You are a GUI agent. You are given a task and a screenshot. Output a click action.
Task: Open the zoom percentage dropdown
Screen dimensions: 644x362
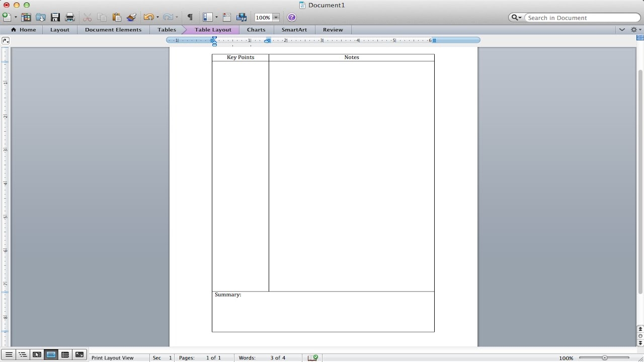click(275, 17)
